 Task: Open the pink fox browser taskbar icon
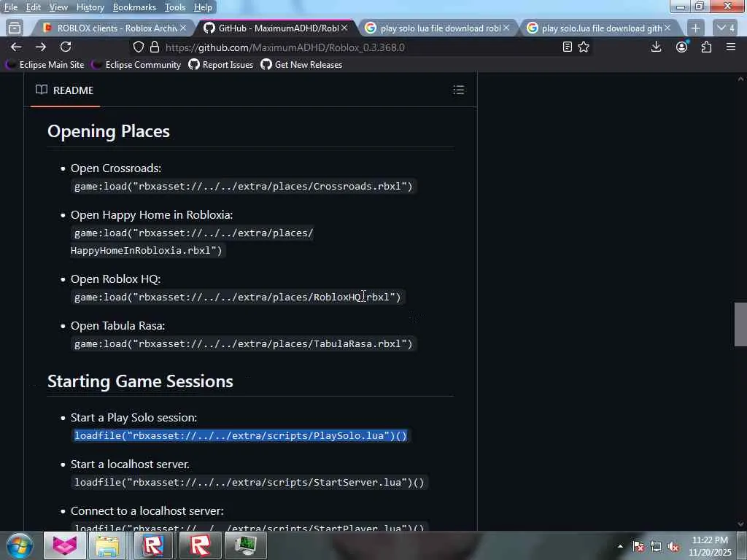[x=64, y=545]
